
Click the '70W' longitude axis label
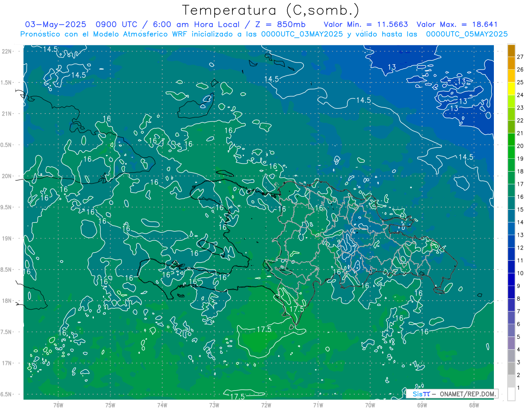click(x=370, y=405)
